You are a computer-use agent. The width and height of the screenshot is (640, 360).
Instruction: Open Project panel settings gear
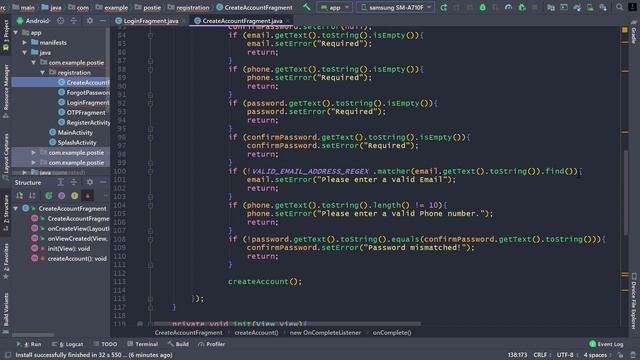(x=90, y=20)
